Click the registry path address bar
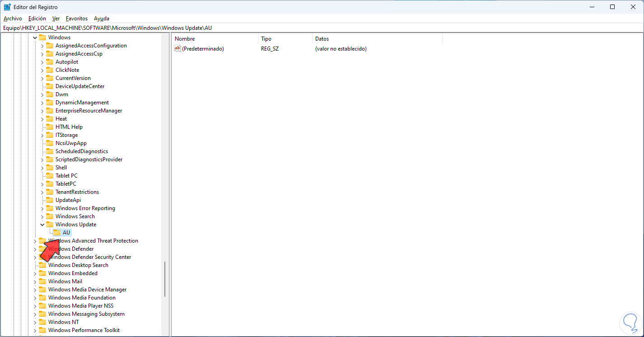644x337 pixels. click(322, 28)
